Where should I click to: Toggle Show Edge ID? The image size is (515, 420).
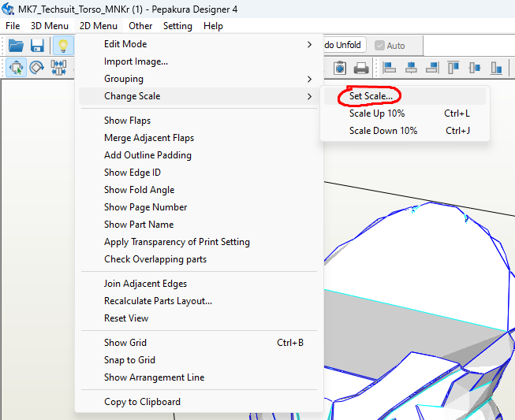(199, 173)
